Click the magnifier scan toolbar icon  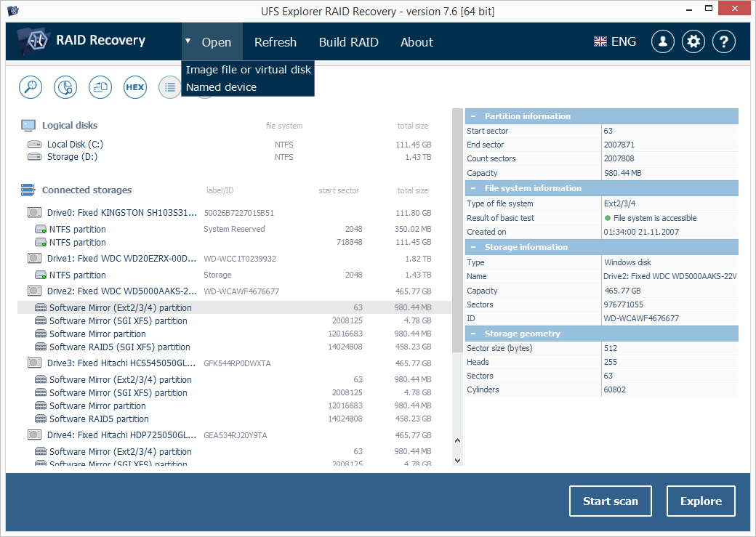pos(31,87)
